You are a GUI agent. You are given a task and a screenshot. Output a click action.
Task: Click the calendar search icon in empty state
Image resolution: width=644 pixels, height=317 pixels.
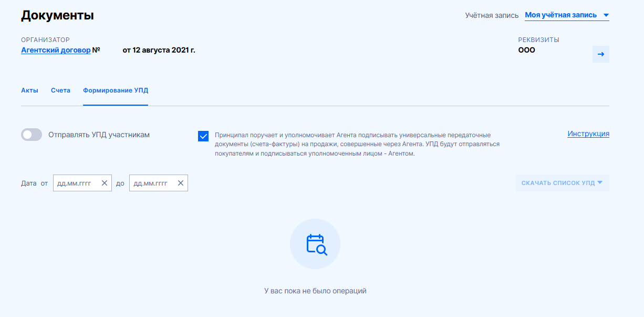pyautogui.click(x=315, y=243)
